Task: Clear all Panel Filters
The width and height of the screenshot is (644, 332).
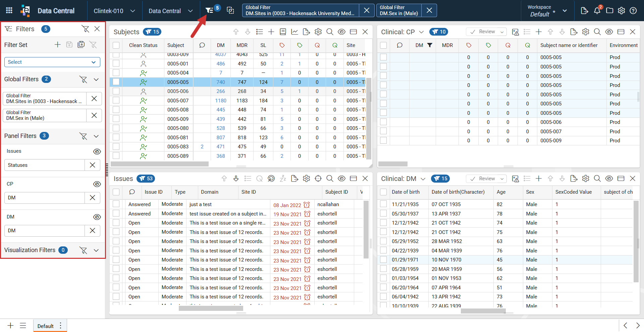Action: 83,136
